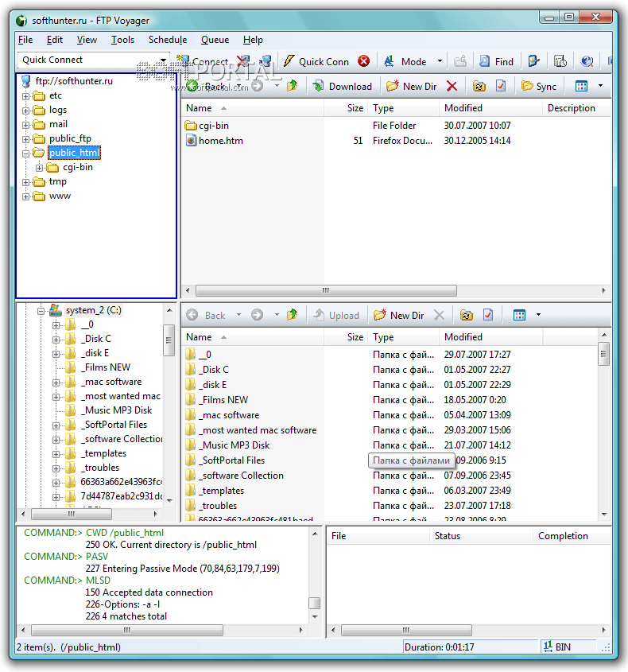
Task: Create a New Dir in the local pane
Action: [x=398, y=316]
